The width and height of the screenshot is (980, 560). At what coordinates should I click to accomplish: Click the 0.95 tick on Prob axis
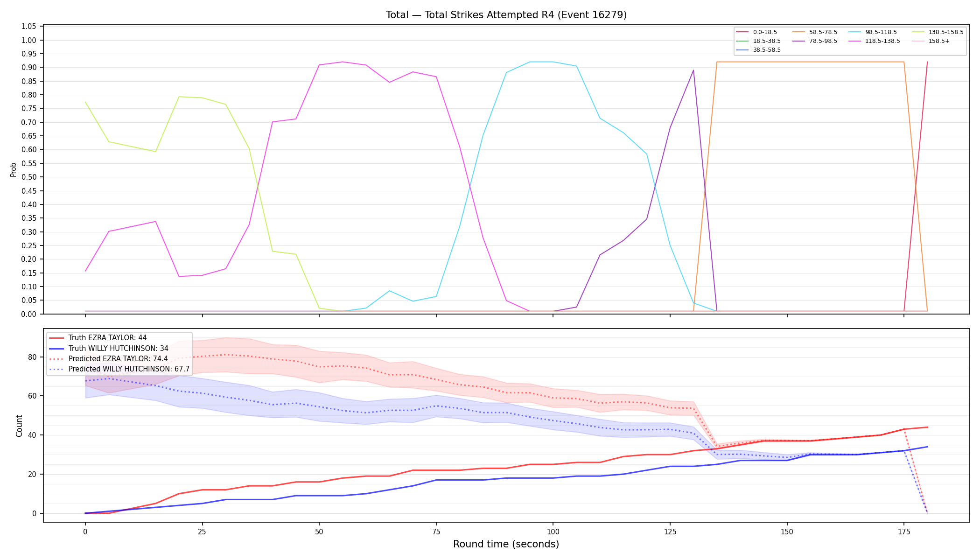(29, 54)
